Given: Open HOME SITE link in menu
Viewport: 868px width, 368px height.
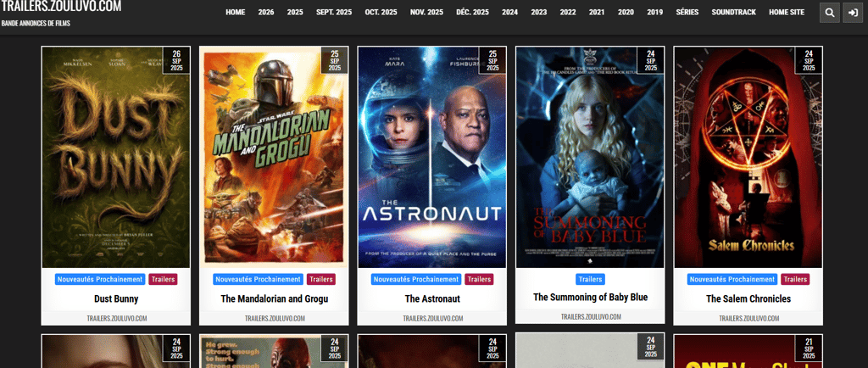Looking at the screenshot, I should click(x=787, y=12).
